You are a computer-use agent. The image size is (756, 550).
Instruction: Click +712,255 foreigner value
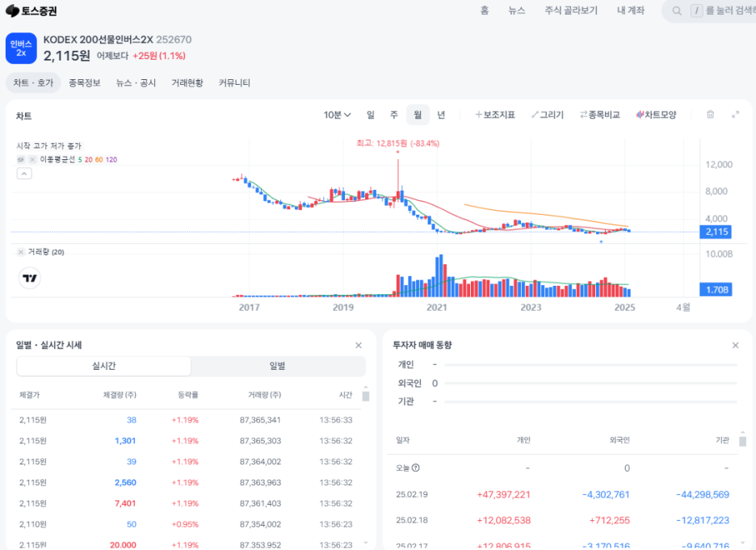[x=610, y=520]
